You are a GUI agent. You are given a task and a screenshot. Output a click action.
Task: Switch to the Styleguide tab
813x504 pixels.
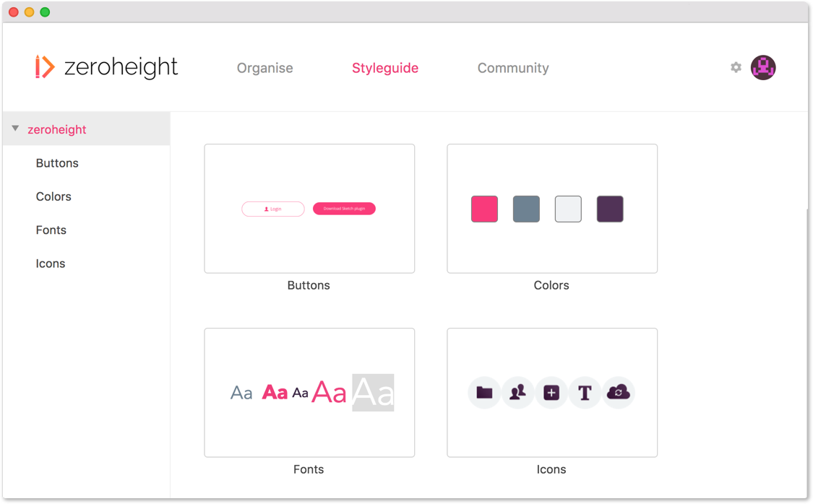click(385, 68)
